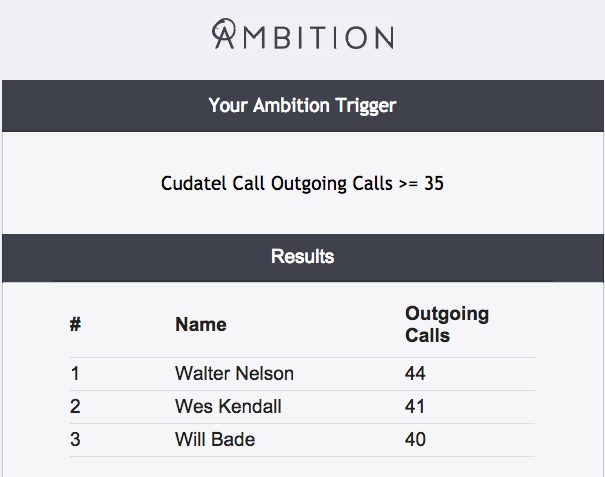
Task: Click the Outgoing Calls column header
Action: click(x=446, y=324)
